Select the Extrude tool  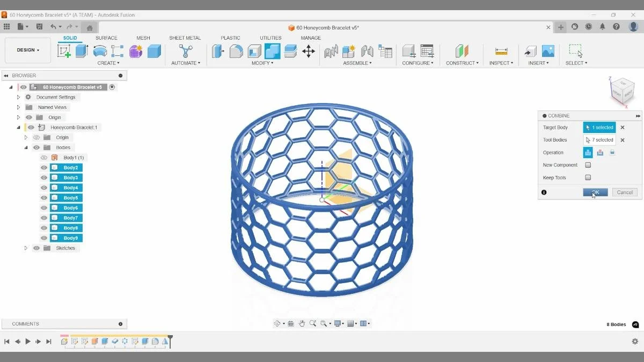coord(82,51)
